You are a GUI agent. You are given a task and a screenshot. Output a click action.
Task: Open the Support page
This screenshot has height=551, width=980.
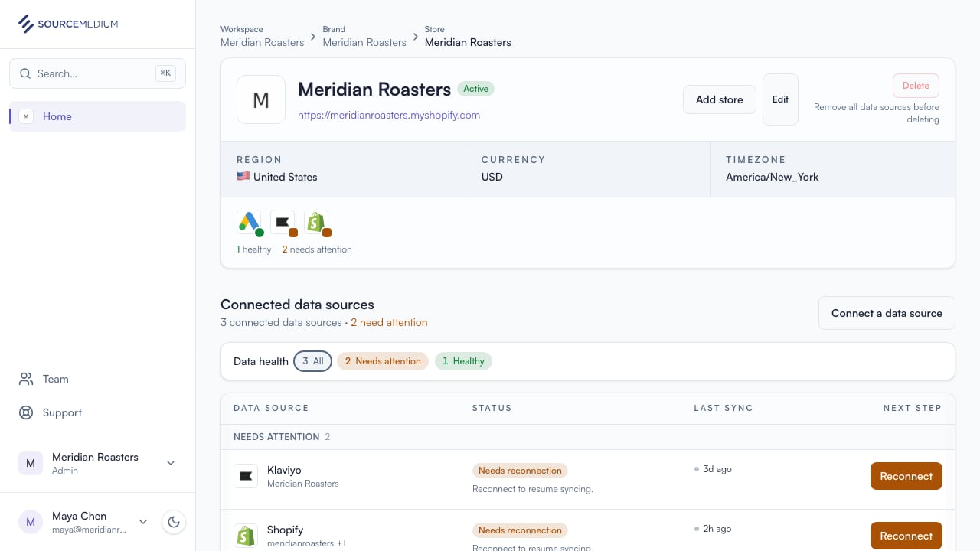click(x=97, y=412)
